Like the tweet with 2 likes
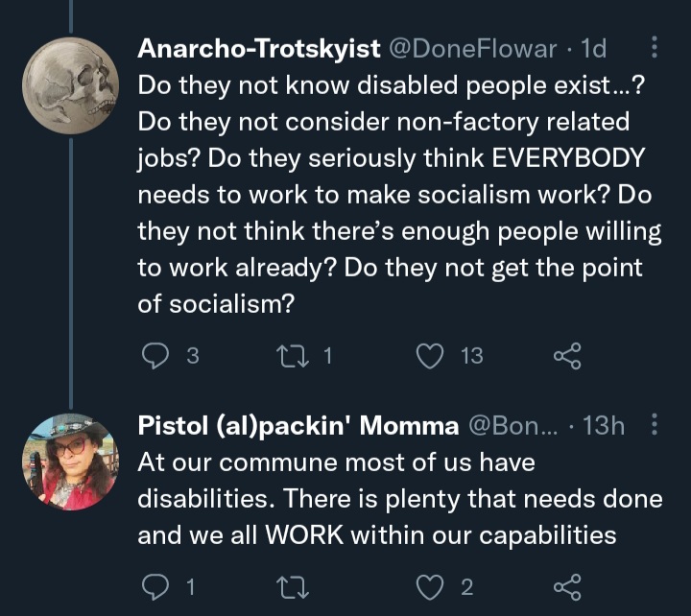 pyautogui.click(x=430, y=587)
